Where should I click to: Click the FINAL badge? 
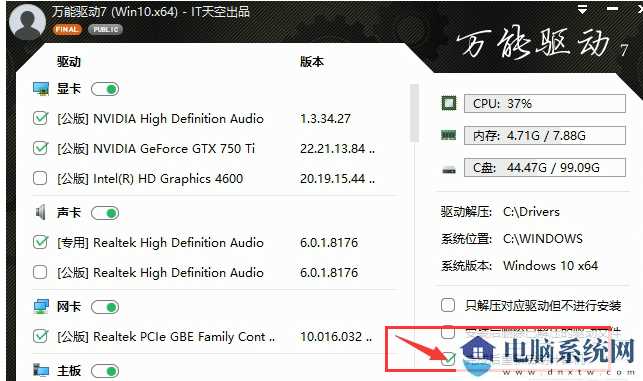click(x=66, y=30)
